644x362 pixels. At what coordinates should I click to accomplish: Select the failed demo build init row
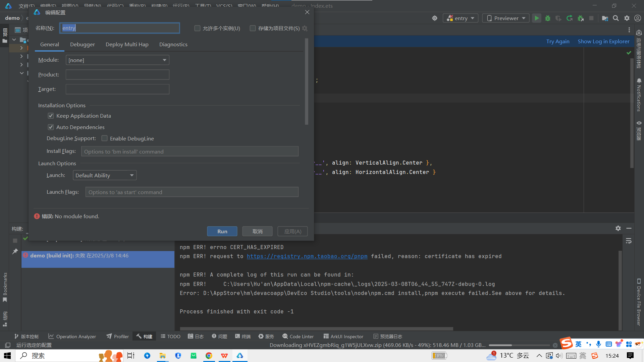[98, 259]
